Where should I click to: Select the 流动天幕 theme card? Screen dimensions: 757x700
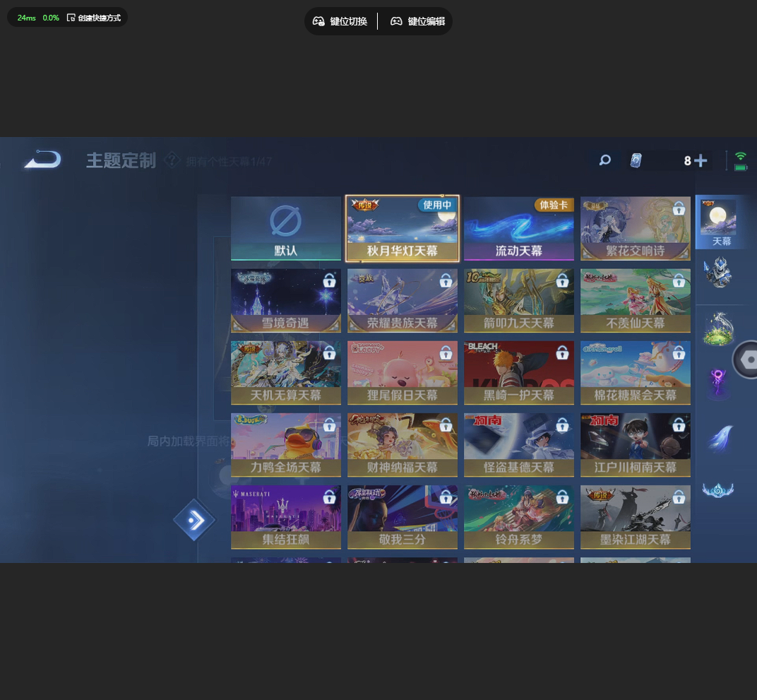point(519,228)
